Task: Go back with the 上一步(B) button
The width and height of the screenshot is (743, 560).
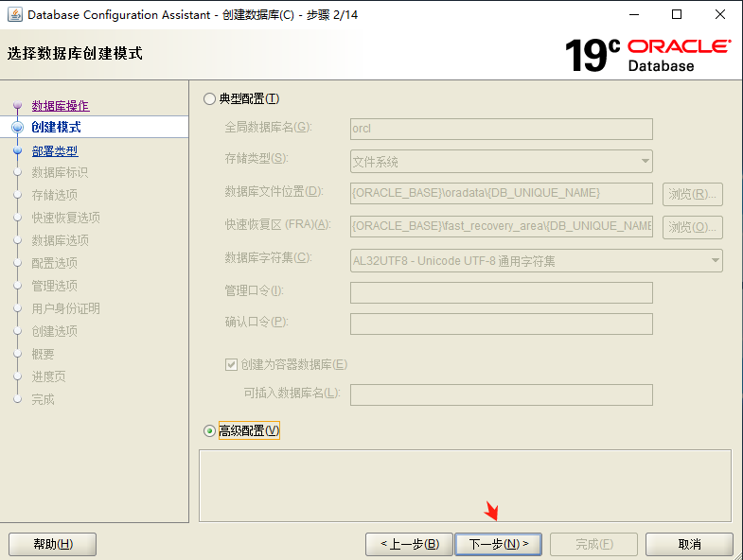Action: click(x=410, y=544)
